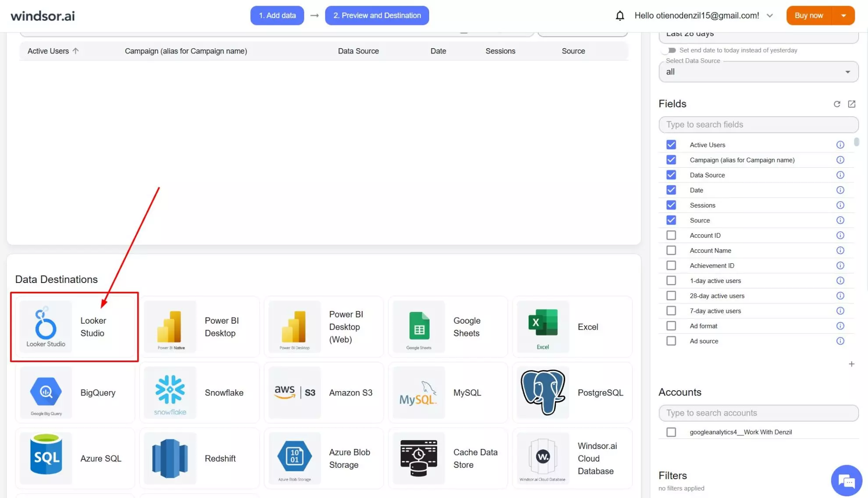This screenshot has height=498, width=868.
Task: Click the Data Source column header
Action: tap(358, 51)
